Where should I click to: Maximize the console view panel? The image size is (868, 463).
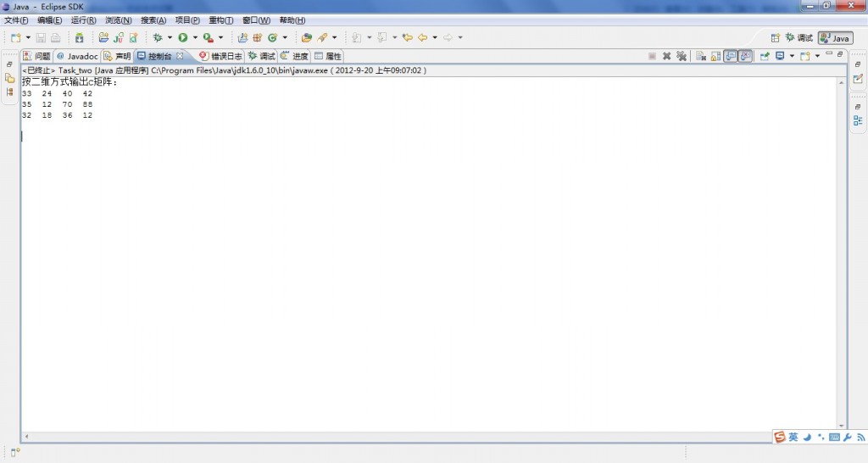(x=840, y=53)
